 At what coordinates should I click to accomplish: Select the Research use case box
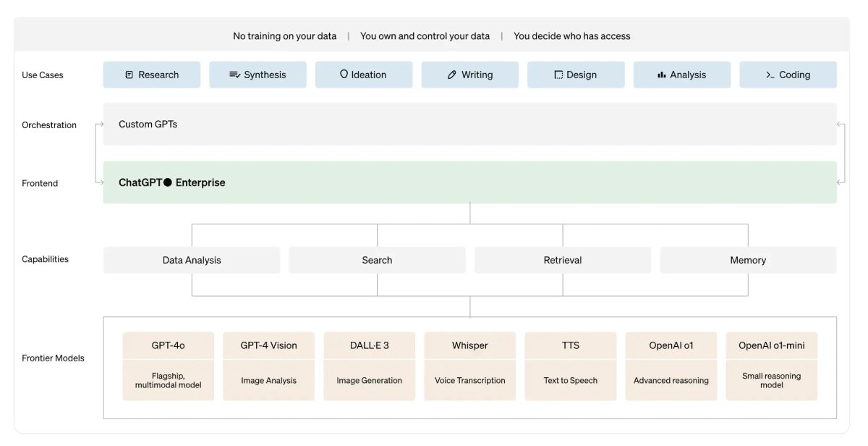(152, 75)
